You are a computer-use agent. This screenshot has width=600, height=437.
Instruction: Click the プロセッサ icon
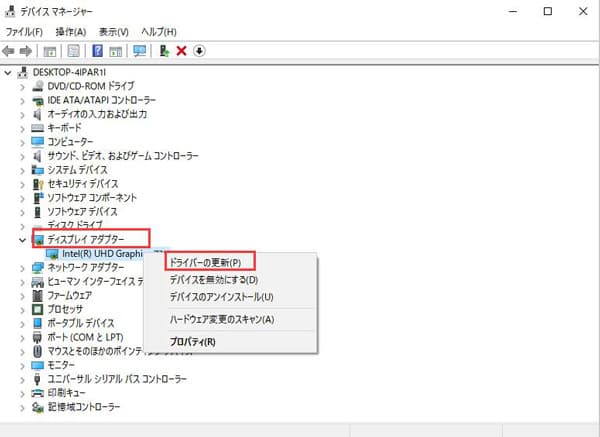pos(38,309)
